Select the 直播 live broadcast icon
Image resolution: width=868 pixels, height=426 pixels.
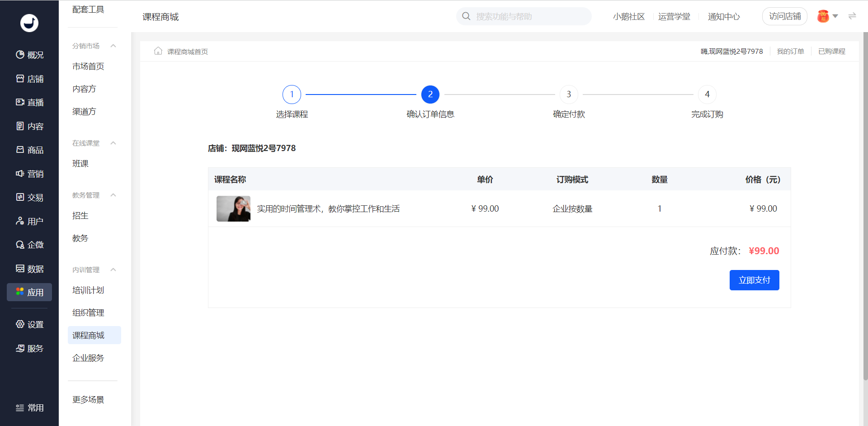[20, 102]
